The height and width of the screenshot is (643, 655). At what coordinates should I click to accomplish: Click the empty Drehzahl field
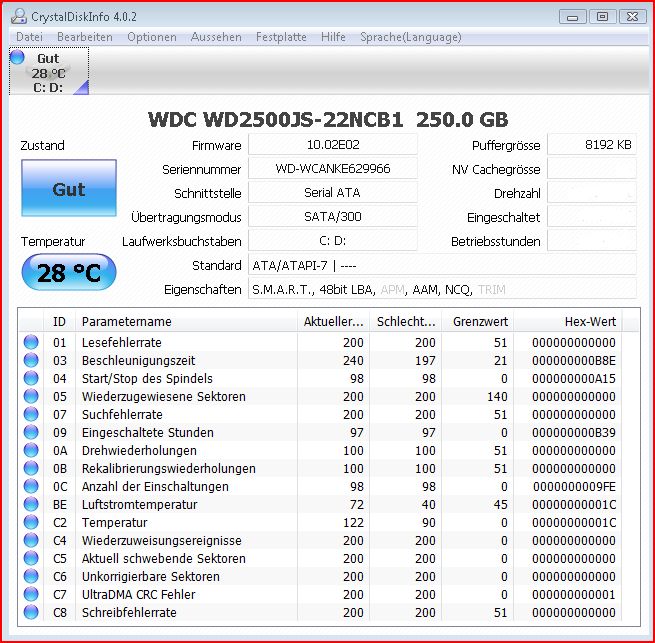tap(592, 193)
